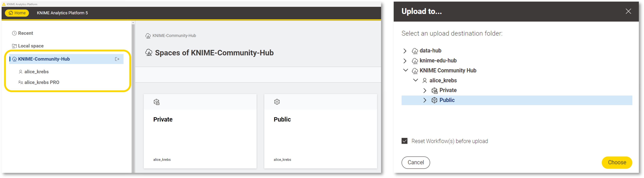The width and height of the screenshot is (644, 178).
Task: Click the locked cube icon on Private card
Action: coord(157,102)
